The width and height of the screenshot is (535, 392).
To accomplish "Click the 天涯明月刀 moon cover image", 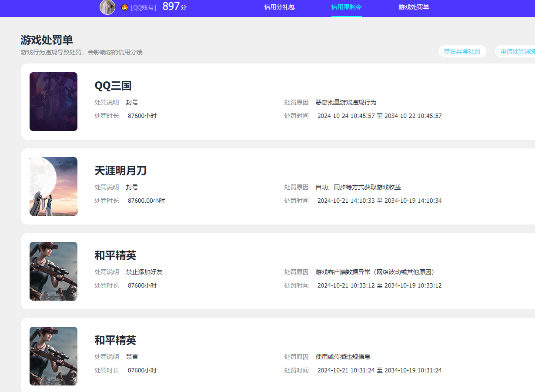I will [x=53, y=186].
